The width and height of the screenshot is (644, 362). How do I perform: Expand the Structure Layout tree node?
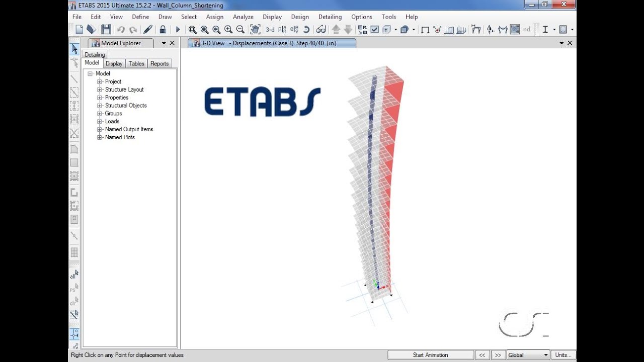pos(100,89)
